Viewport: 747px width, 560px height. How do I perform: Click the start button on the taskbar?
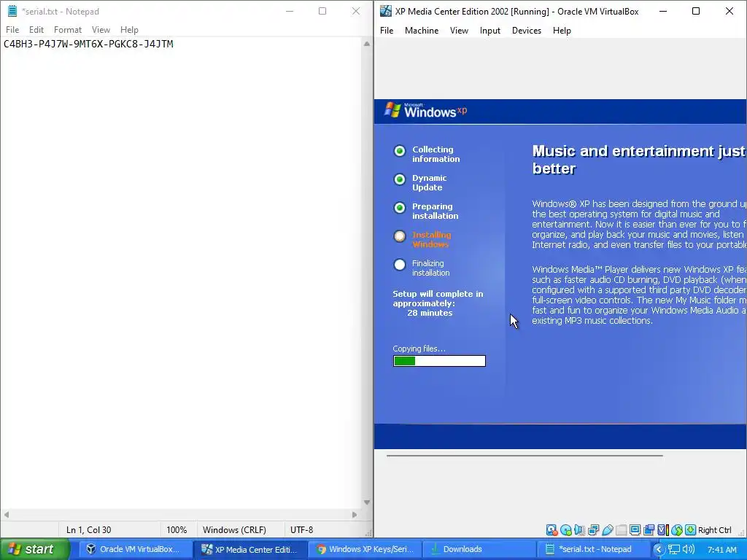click(35, 549)
